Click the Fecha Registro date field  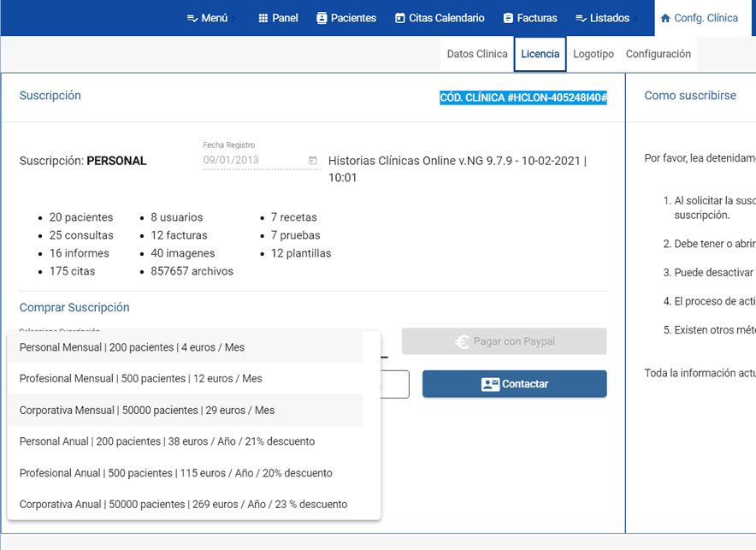(252, 160)
